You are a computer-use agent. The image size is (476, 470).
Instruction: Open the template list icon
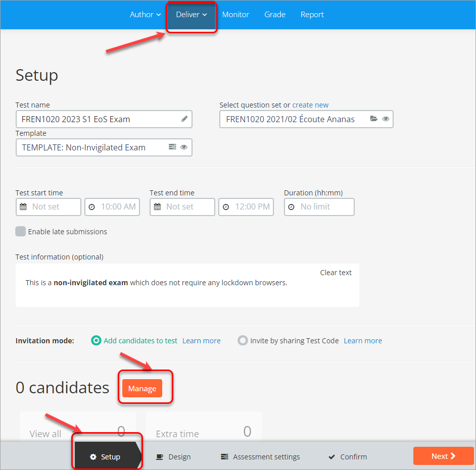pyautogui.click(x=171, y=147)
